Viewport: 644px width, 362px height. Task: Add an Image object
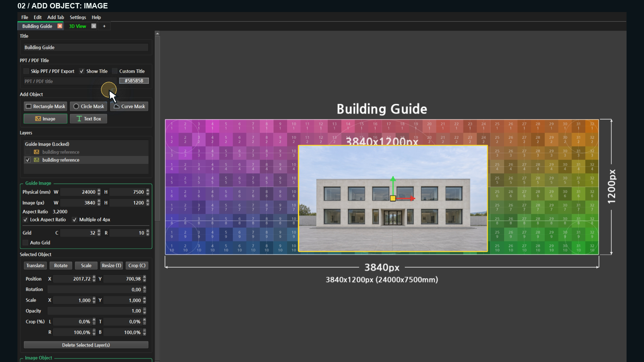pyautogui.click(x=45, y=119)
